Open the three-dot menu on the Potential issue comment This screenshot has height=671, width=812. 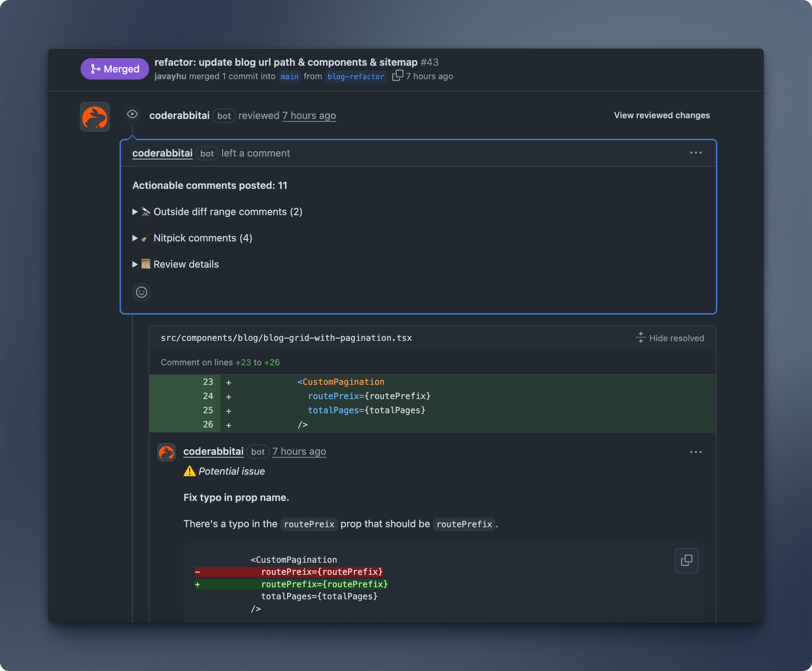coord(696,452)
